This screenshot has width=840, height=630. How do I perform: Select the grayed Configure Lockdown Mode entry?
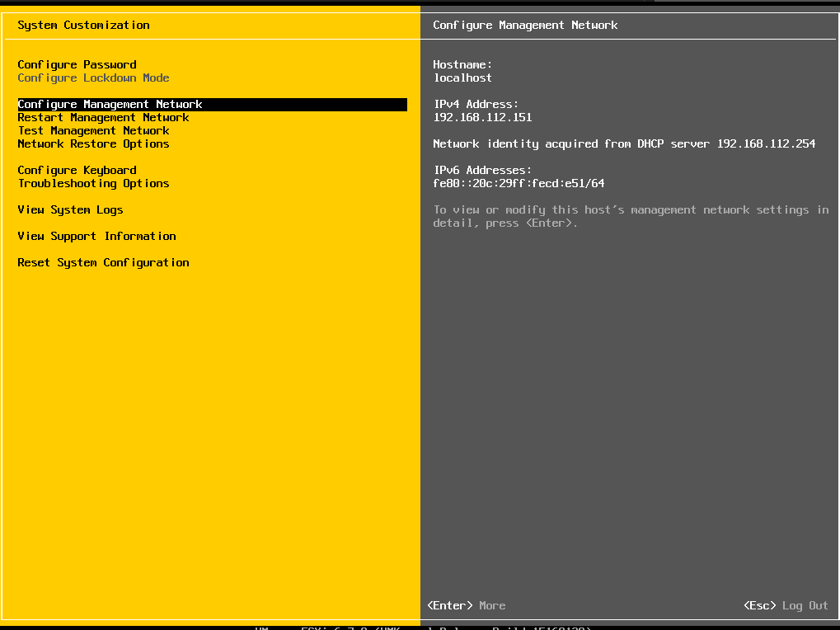tap(93, 78)
